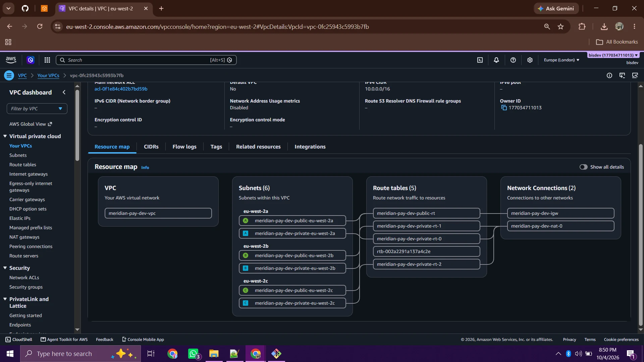Open the info panel icon near breadcrumb
The width and height of the screenshot is (644, 362).
pos(609,75)
